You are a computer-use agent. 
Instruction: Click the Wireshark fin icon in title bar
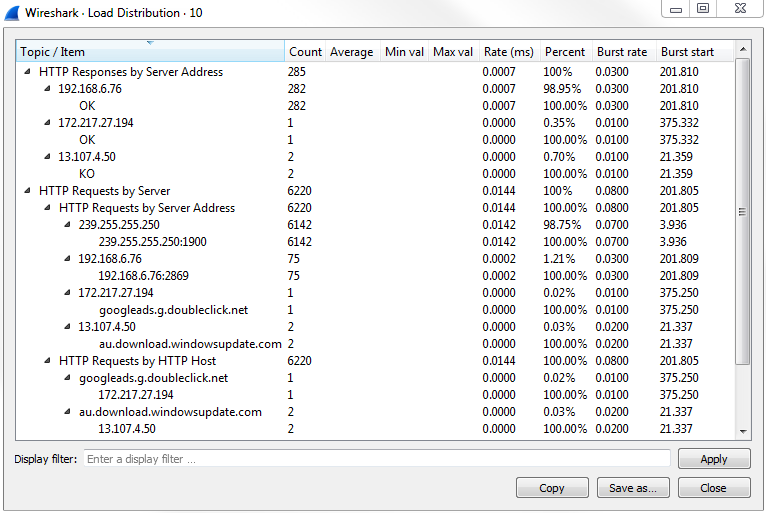(x=12, y=13)
